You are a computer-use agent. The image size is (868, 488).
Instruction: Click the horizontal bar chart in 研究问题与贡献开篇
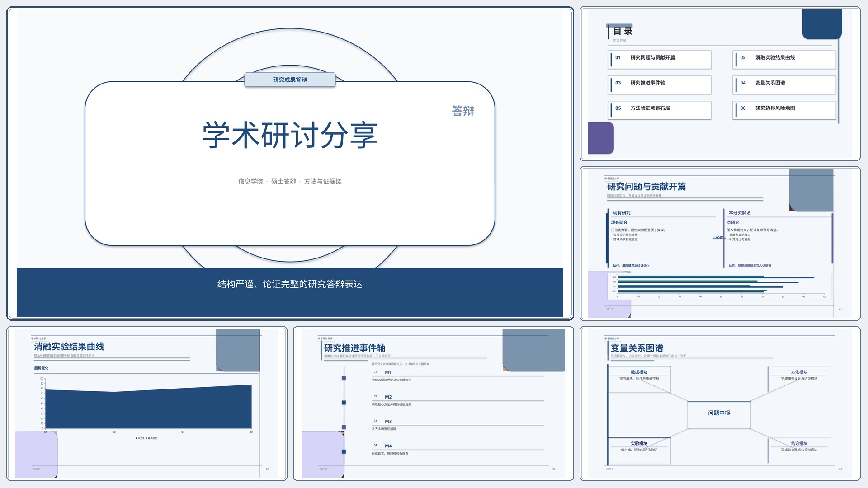(720, 286)
